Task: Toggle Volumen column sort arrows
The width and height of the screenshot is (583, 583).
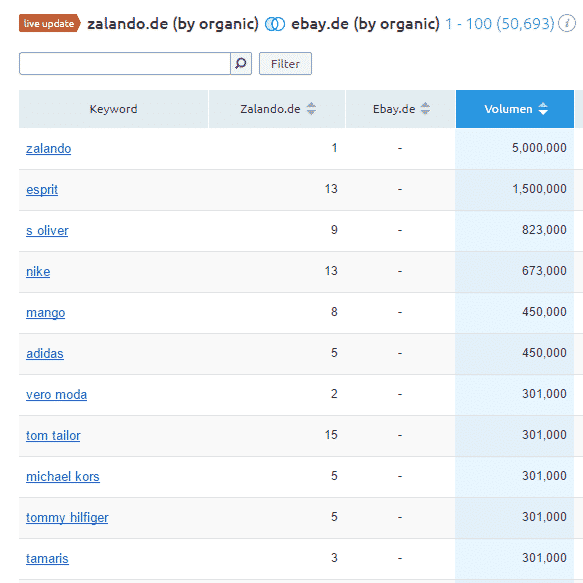Action: tap(543, 109)
